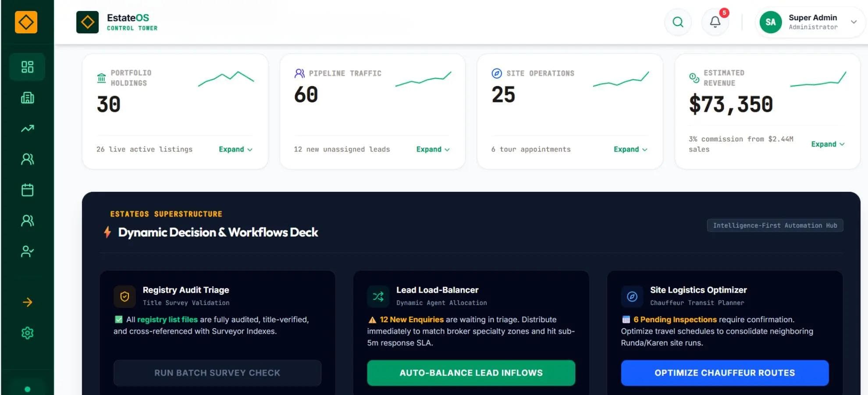Viewport: 868px width, 395px height.
Task: Click the Estimated Revenue sparkline chart
Action: coord(818,79)
